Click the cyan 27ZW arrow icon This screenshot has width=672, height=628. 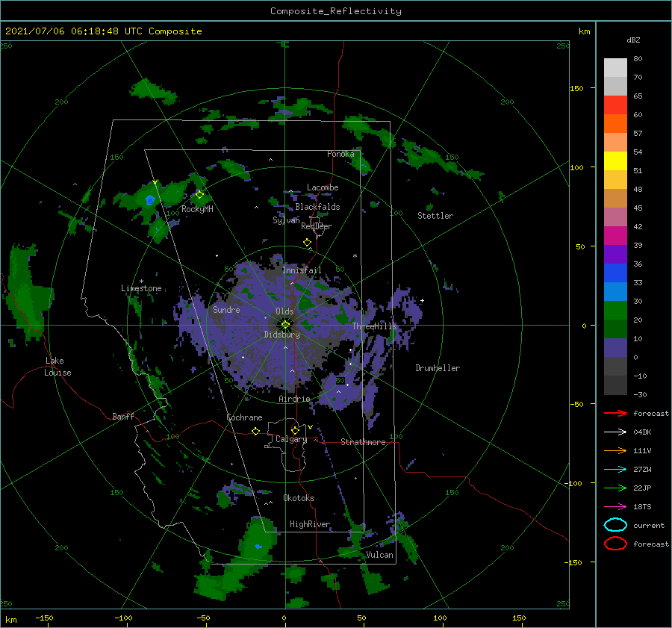pos(615,470)
